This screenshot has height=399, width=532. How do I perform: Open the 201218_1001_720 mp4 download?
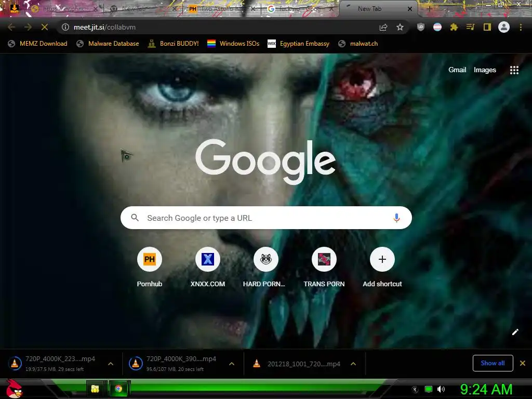(303, 364)
